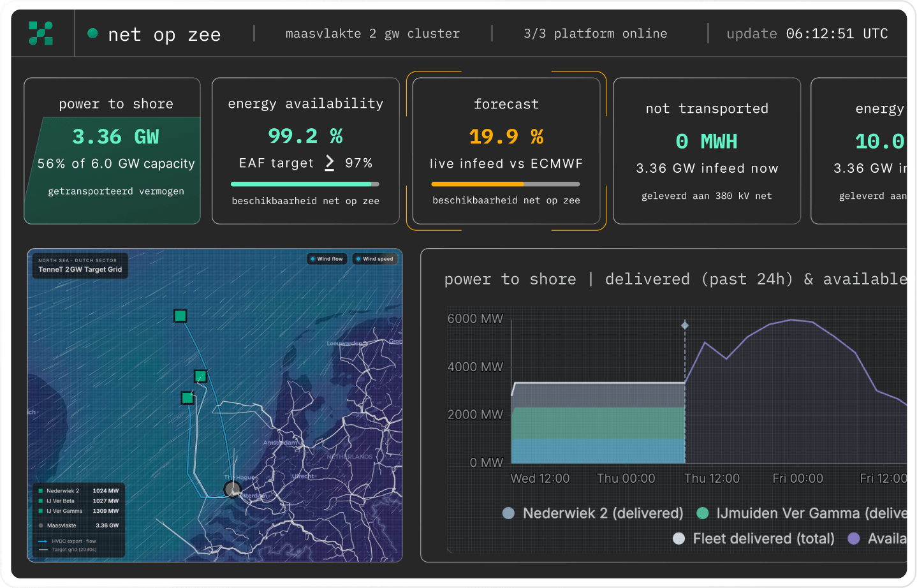Image resolution: width=917 pixels, height=588 pixels.
Task: Click the Maasvlakte landing point circle
Action: (232, 489)
